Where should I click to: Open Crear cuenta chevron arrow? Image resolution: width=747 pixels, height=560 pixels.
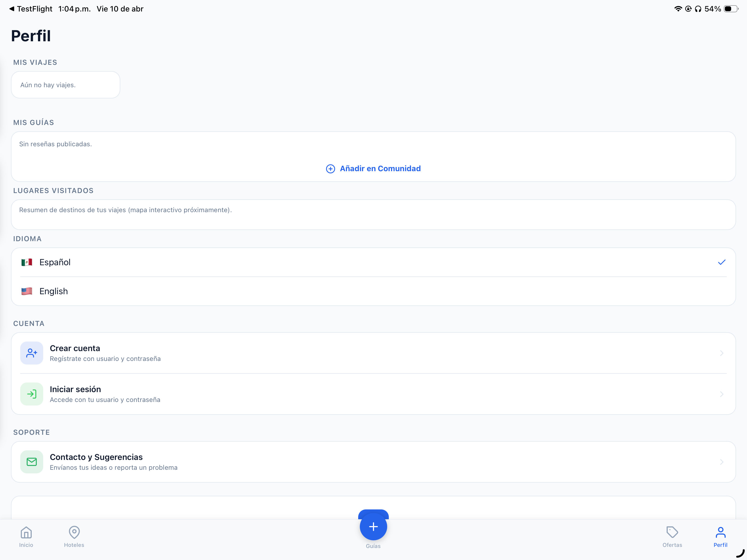721,353
